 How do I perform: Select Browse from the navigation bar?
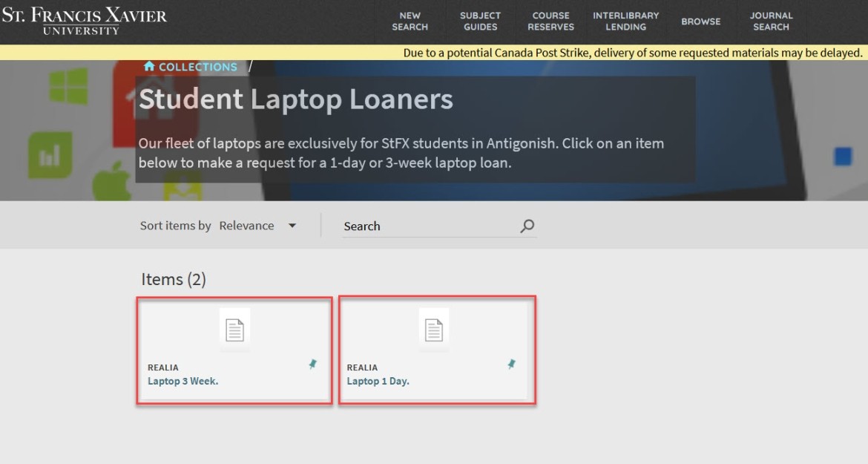coord(700,21)
